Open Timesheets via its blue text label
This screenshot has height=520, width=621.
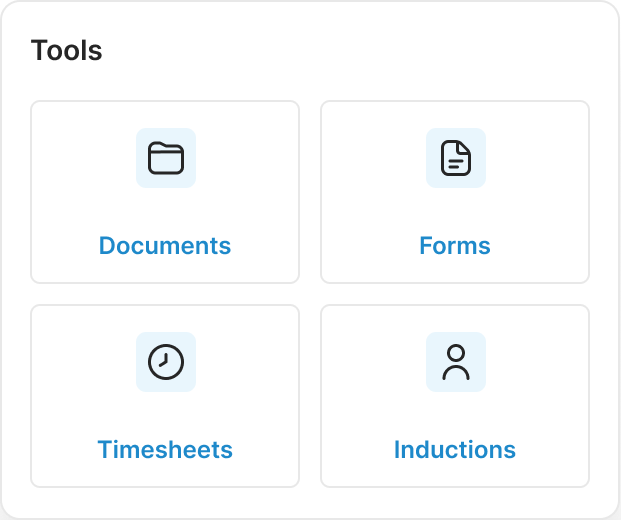point(165,450)
